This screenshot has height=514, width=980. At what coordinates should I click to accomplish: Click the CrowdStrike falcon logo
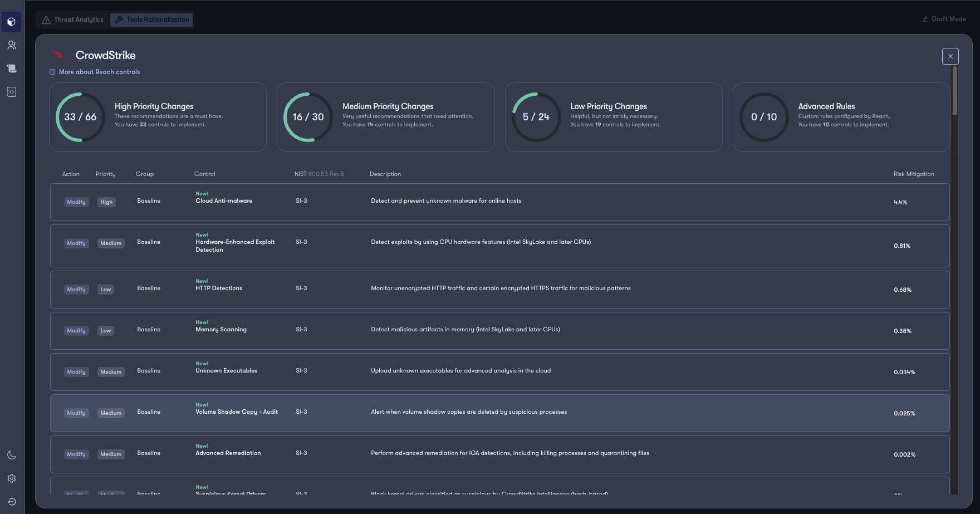[x=59, y=55]
